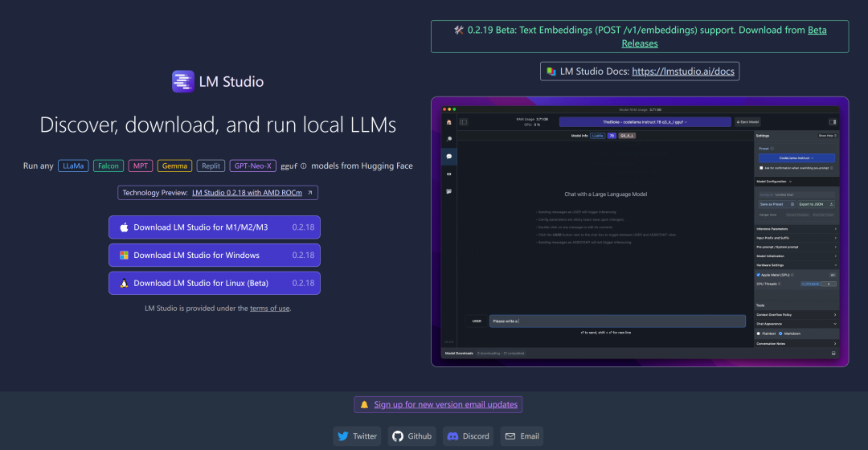
Task: Click the GPT-Neo-X model tag
Action: tap(252, 166)
